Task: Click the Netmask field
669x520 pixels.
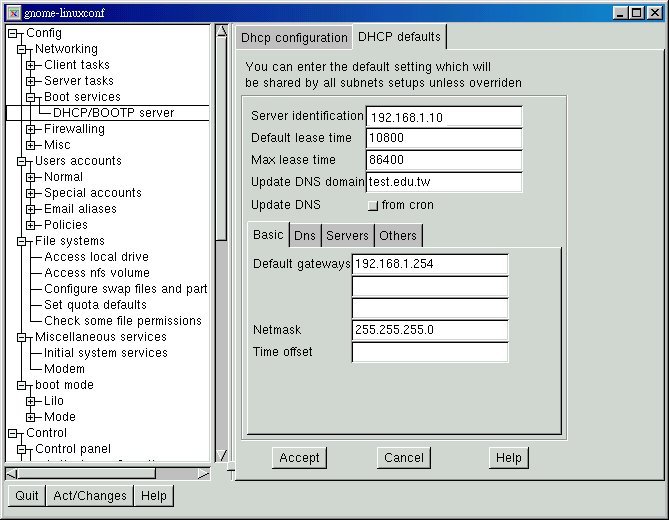Action: 430,330
